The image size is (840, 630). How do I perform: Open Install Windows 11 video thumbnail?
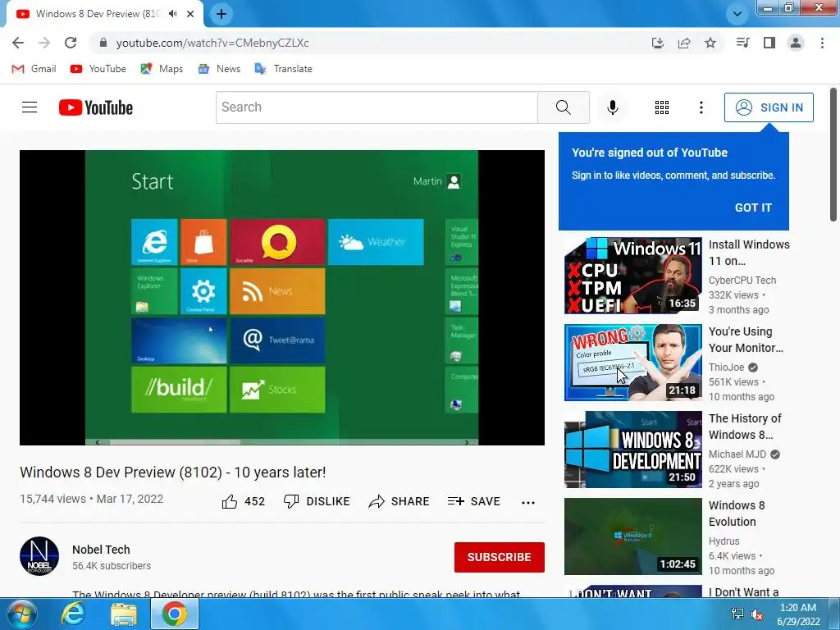(633, 276)
